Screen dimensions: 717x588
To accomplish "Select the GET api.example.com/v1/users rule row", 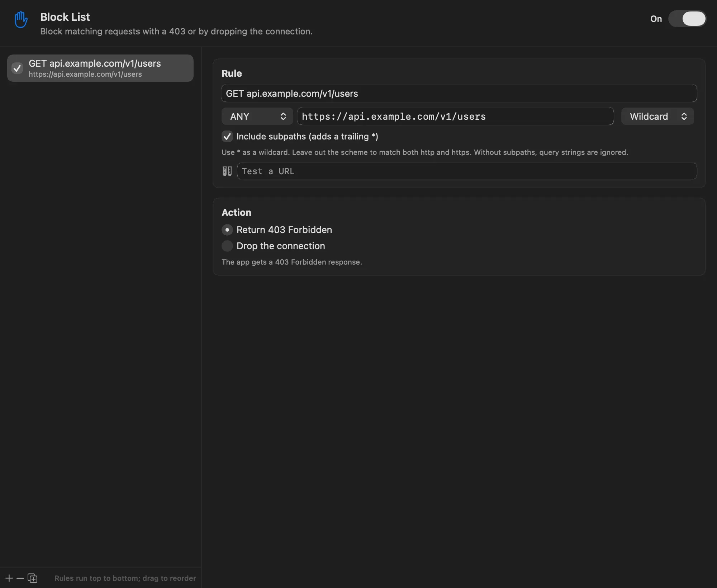I will (x=100, y=68).
